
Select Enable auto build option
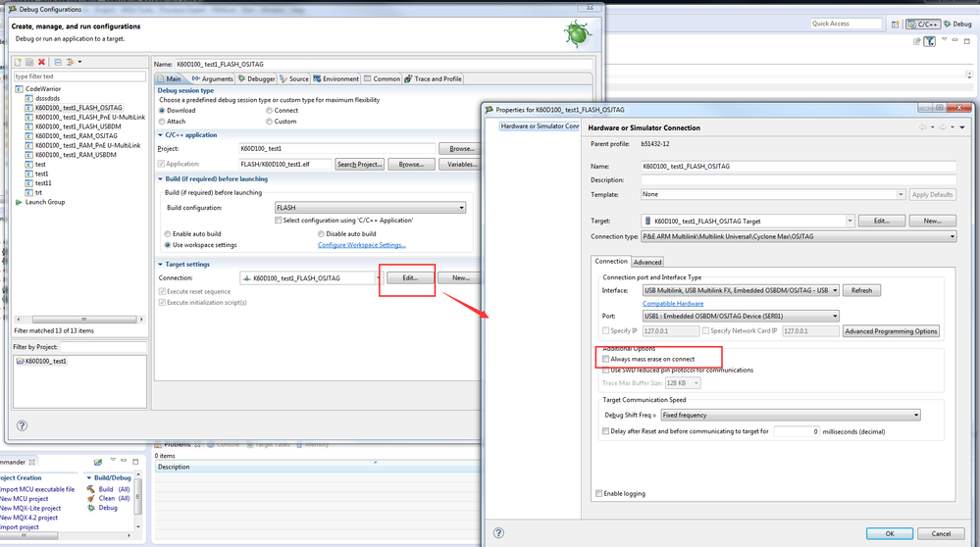pyautogui.click(x=168, y=234)
